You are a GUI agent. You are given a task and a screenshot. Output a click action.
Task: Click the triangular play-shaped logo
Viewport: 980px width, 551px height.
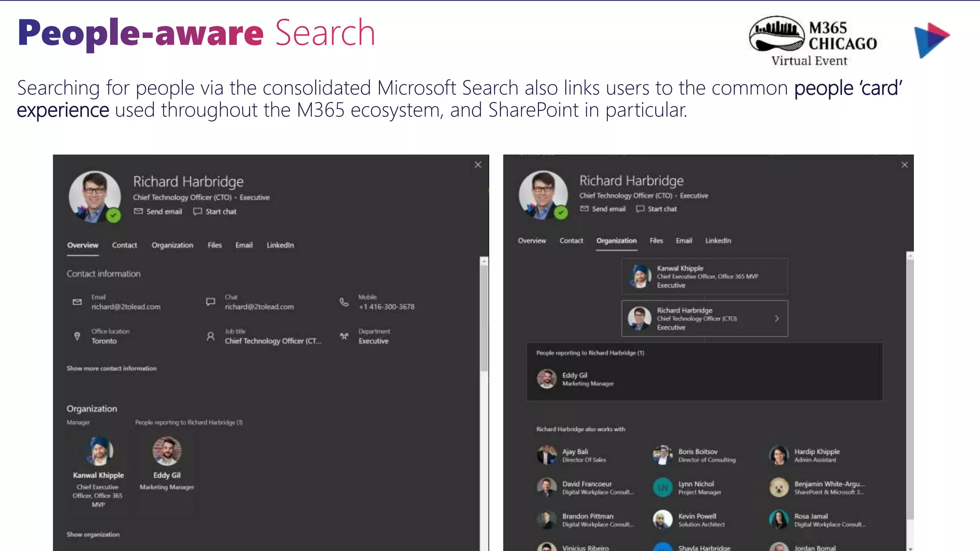[931, 40]
